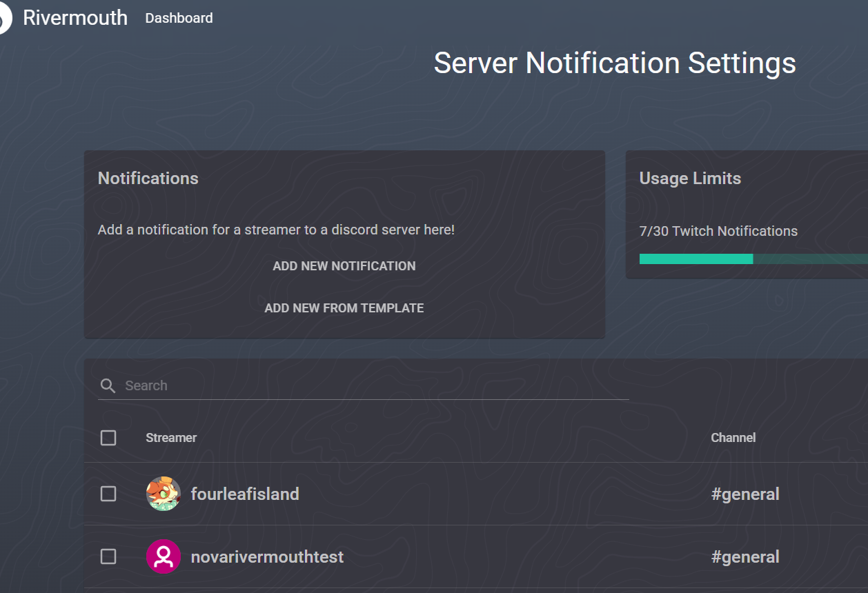Image resolution: width=868 pixels, height=593 pixels.
Task: Open the fourleafisland streamer name
Action: coord(245,494)
